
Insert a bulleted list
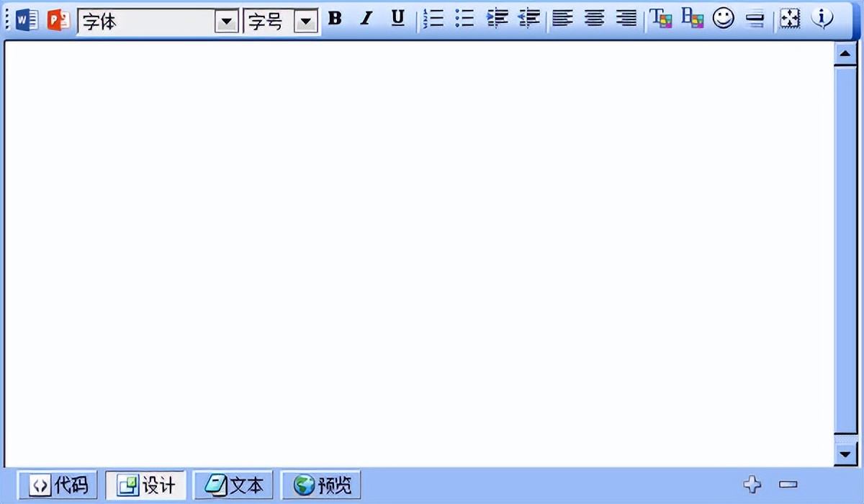[x=464, y=19]
